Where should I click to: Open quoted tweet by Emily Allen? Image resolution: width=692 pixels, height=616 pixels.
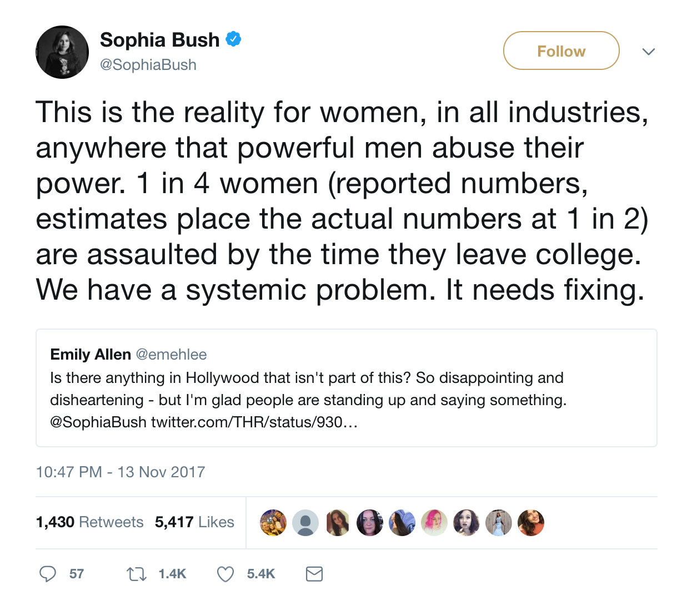[x=346, y=388]
